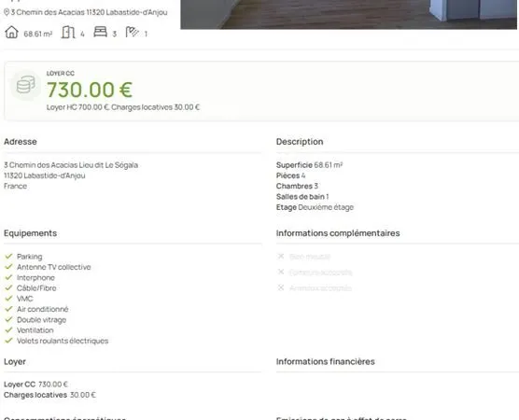The height and width of the screenshot is (420, 519).
Task: Click the Superficie 68.61 m² line
Action: pyautogui.click(x=310, y=165)
